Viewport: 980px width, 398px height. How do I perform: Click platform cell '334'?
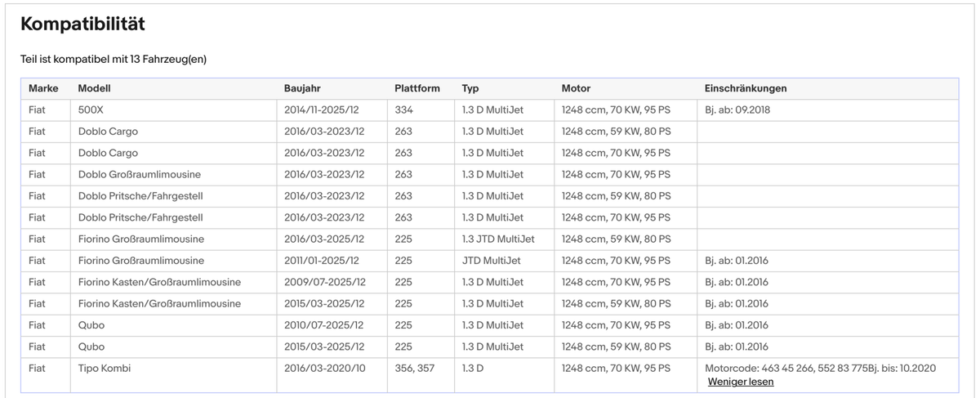click(x=403, y=110)
